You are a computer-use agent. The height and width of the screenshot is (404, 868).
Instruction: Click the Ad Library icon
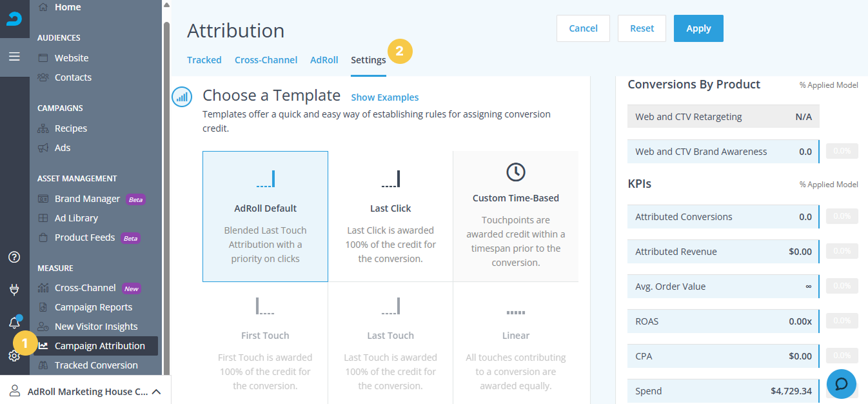click(43, 218)
